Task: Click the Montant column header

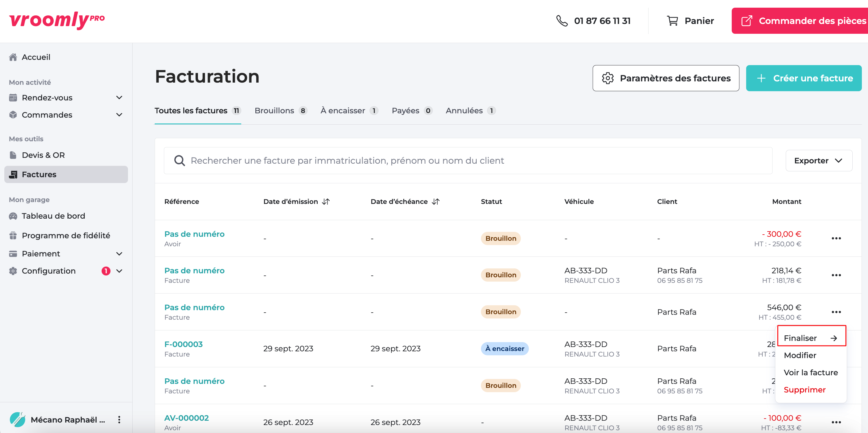Action: 786,202
